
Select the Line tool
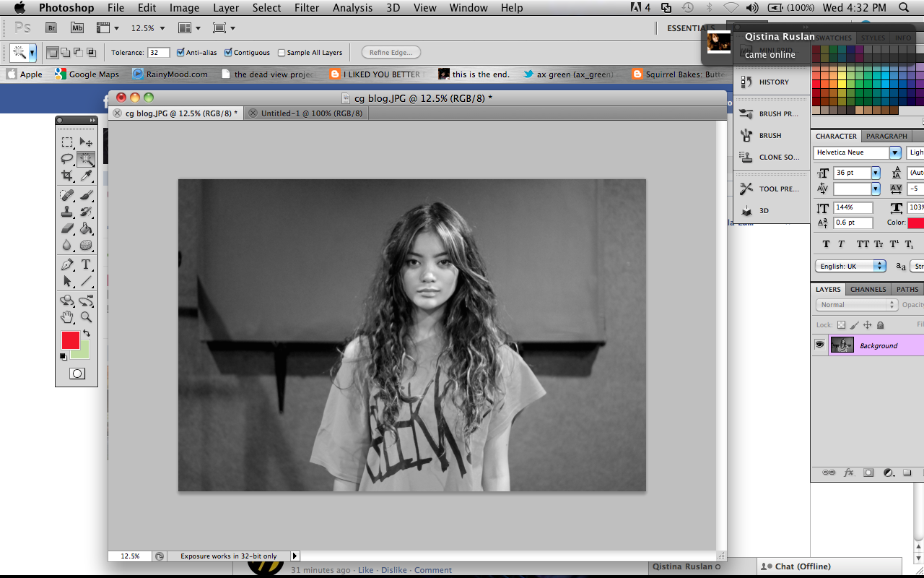(86, 281)
